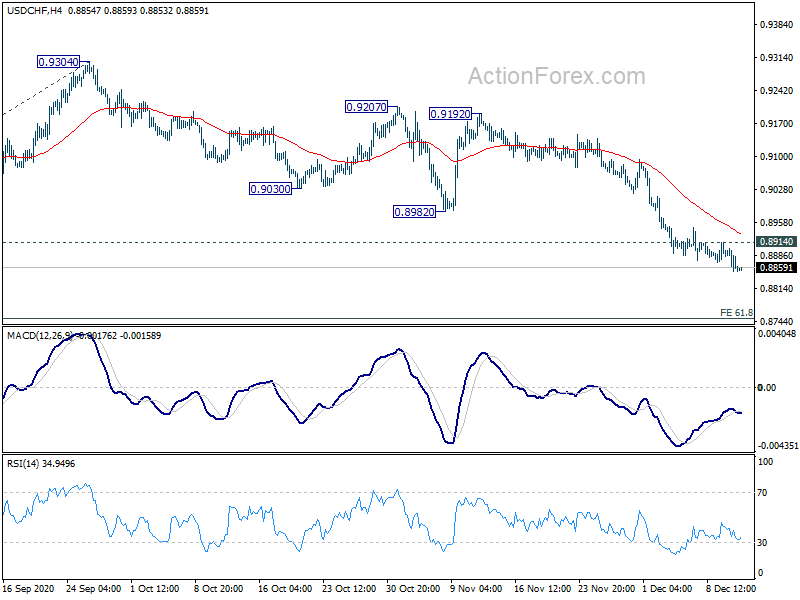The width and height of the screenshot is (800, 600).
Task: Click the 8 Dec 12:00 date label
Action: coord(731,588)
